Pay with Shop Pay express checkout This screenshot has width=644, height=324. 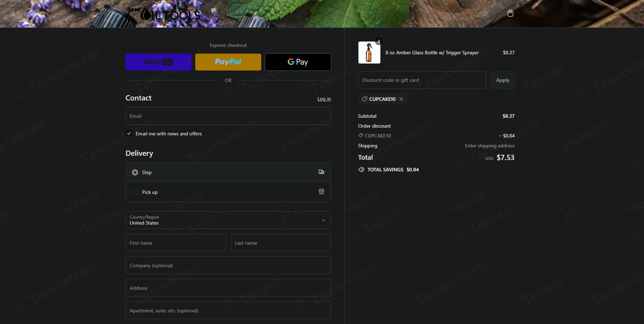(x=159, y=62)
